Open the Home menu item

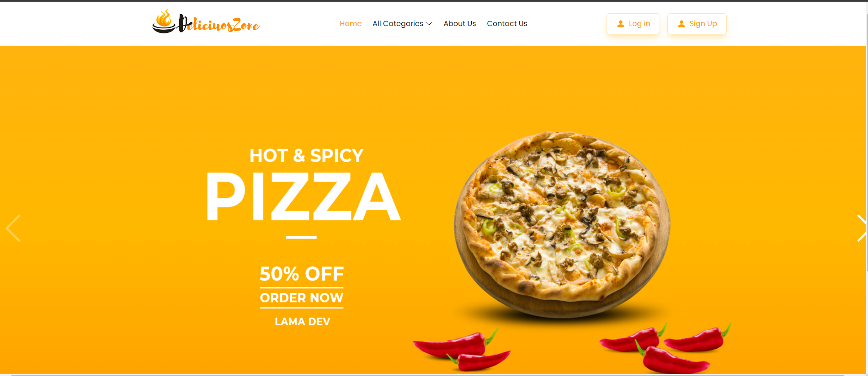coord(351,24)
